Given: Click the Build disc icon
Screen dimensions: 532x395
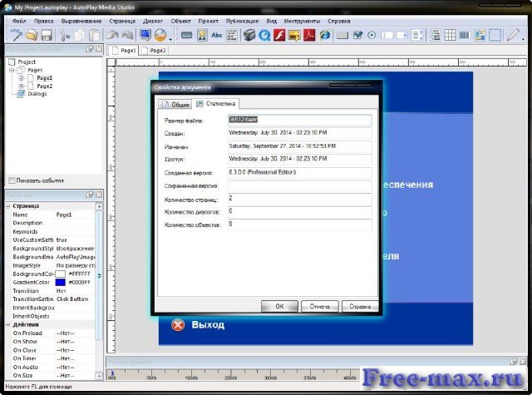Looking at the screenshot, I should (x=160, y=35).
